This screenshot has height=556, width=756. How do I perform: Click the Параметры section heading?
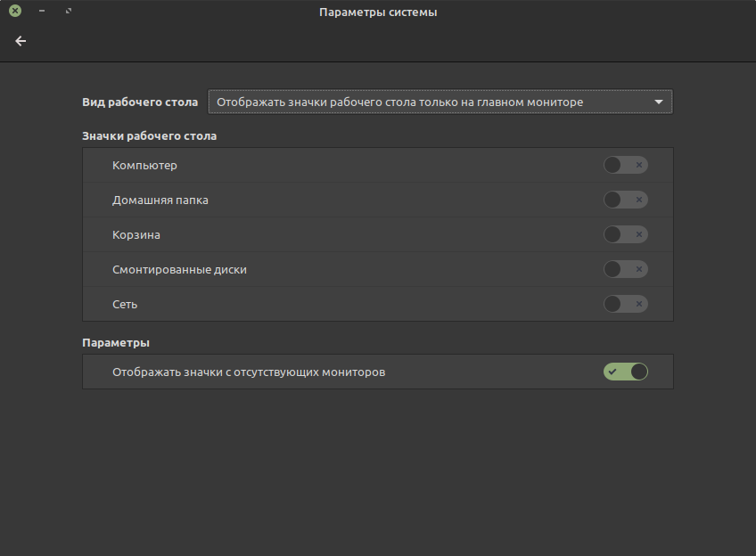pyautogui.click(x=116, y=342)
